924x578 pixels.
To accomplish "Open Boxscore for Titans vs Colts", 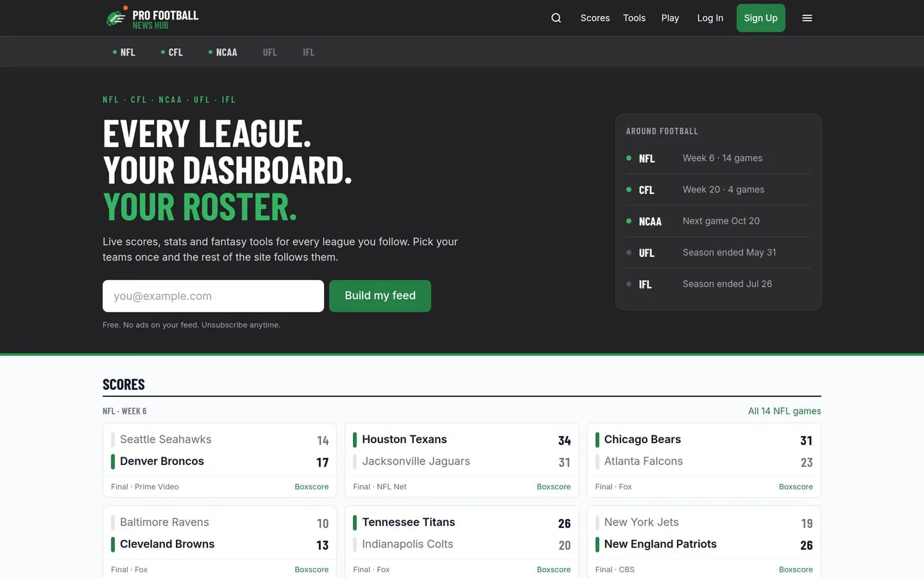I will 554,570.
